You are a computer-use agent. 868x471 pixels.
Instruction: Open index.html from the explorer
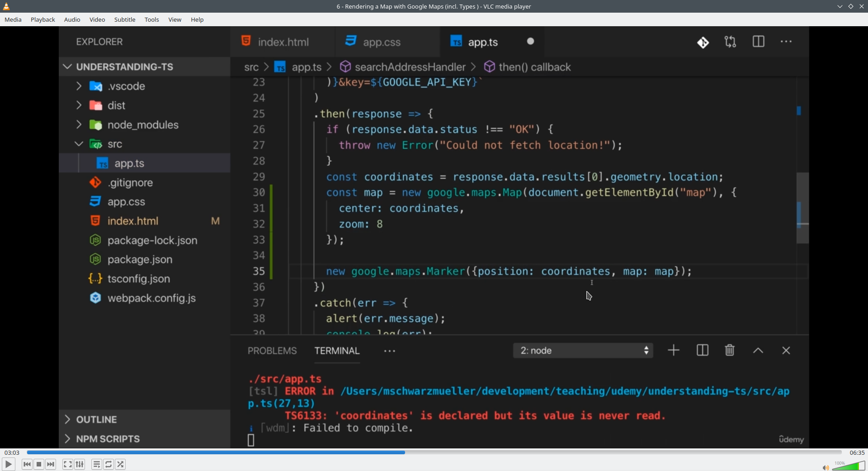pos(145,221)
